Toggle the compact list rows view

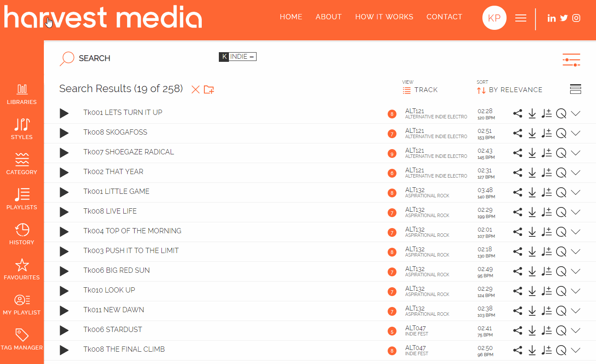(x=575, y=89)
